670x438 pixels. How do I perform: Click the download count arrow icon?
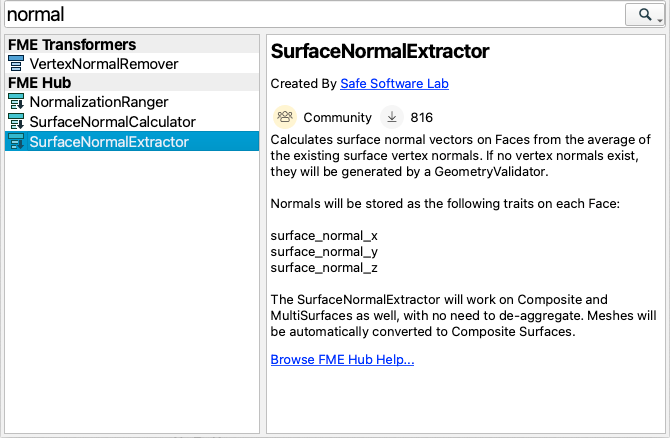(392, 117)
